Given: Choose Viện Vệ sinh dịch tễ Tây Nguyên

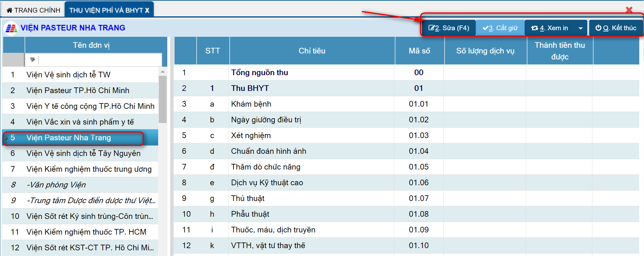Looking at the screenshot, I should (x=83, y=153).
